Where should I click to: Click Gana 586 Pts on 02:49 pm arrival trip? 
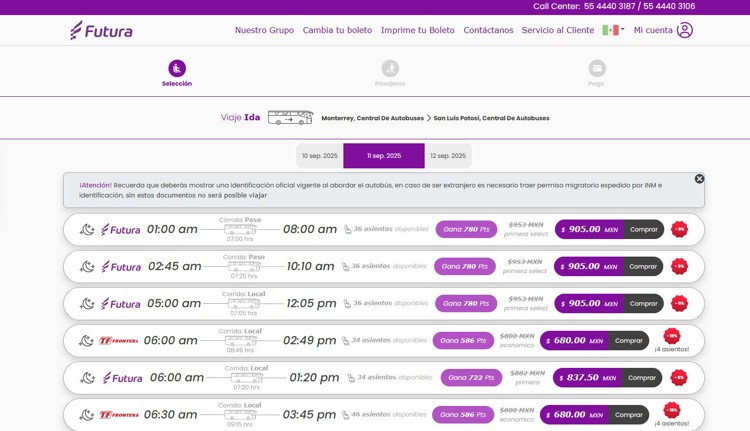click(x=463, y=341)
